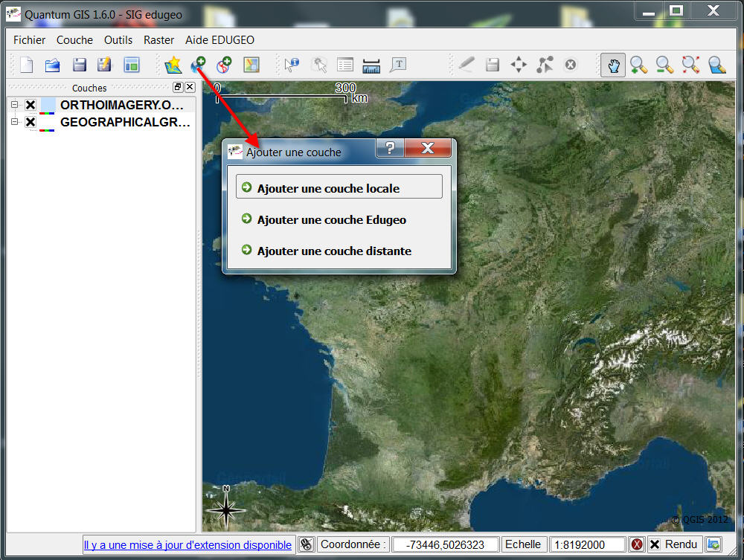Choose Ajouter une couche locale

[339, 188]
